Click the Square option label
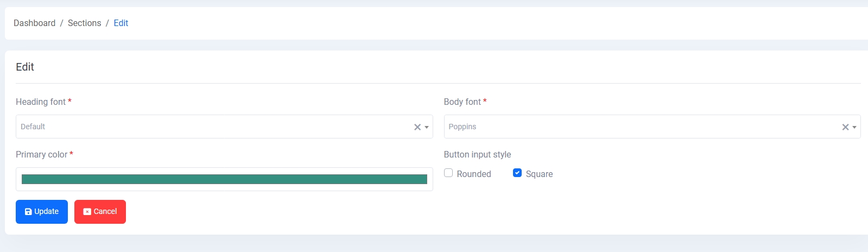868x252 pixels. pyautogui.click(x=539, y=174)
